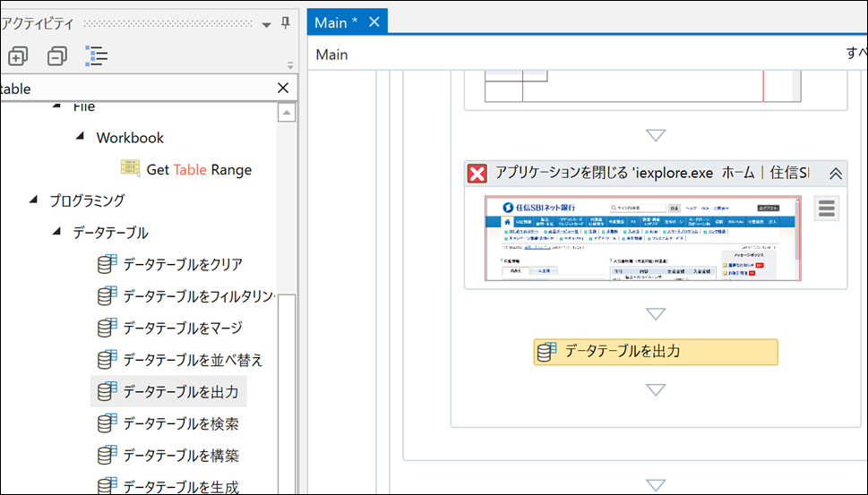The image size is (868, 495).
Task: Select アプリケーションを閉じる activity title
Action: [x=652, y=173]
